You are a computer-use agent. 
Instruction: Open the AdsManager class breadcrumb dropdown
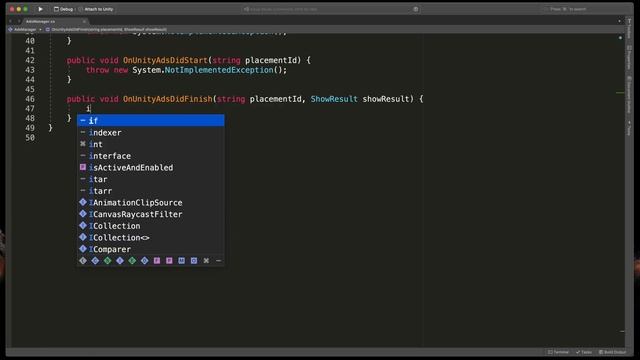click(25, 29)
